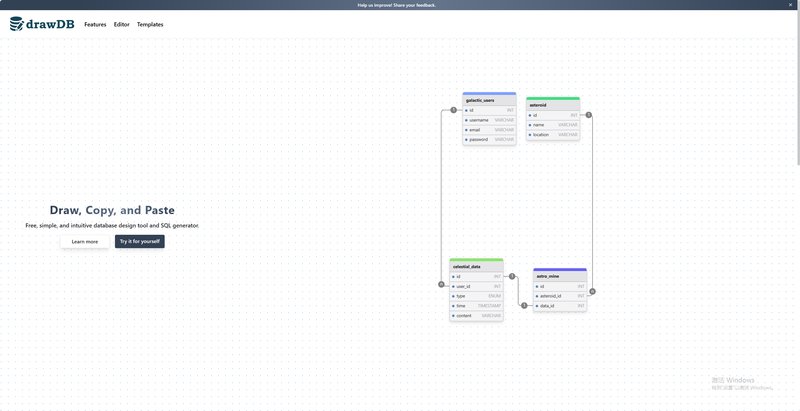Click the Try it for yourself button

[x=139, y=241]
